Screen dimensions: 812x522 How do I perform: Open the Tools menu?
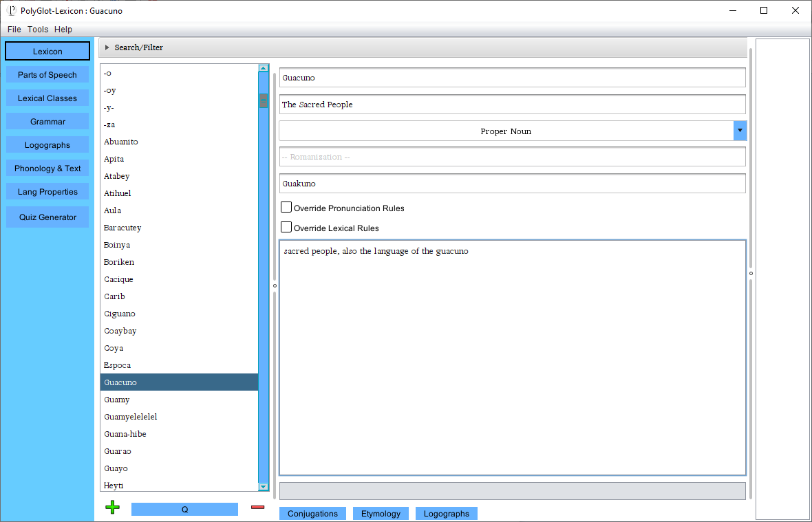tap(38, 30)
